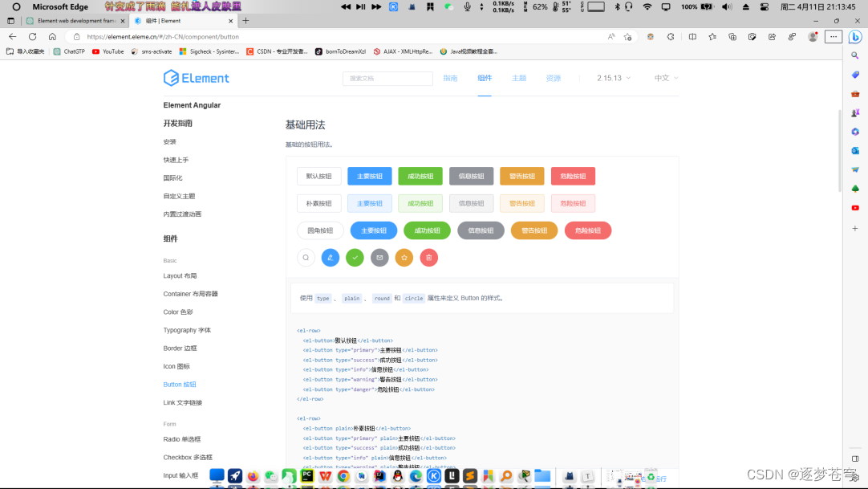The image size is (868, 489).
Task: Click the page vertical scrollbar
Action: point(840,149)
